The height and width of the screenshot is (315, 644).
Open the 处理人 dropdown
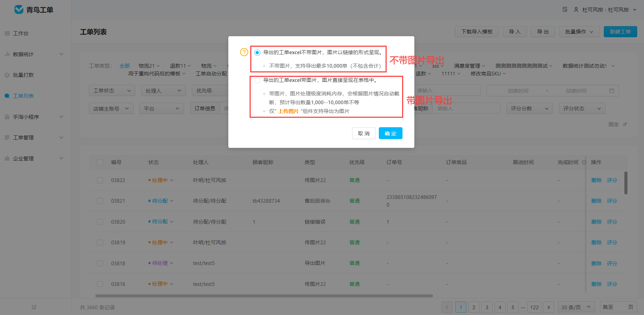click(x=164, y=91)
